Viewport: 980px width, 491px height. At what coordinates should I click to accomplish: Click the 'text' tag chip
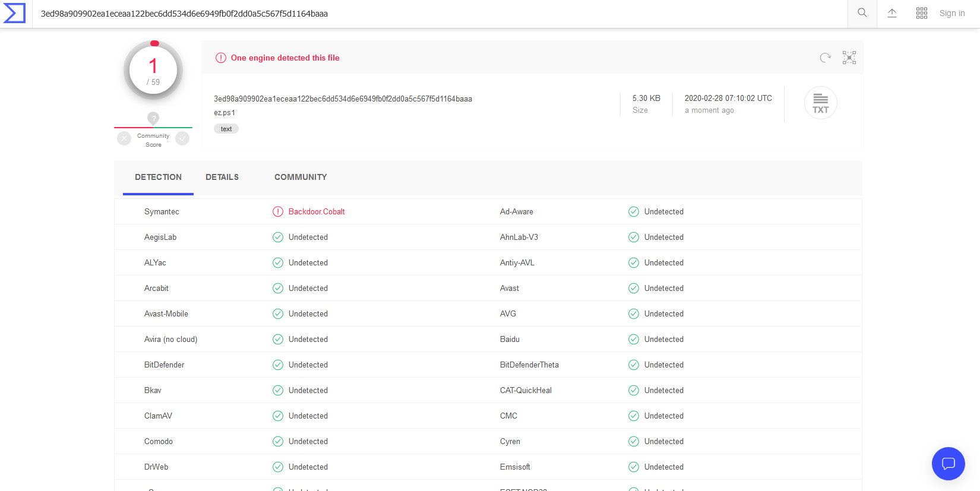point(226,129)
